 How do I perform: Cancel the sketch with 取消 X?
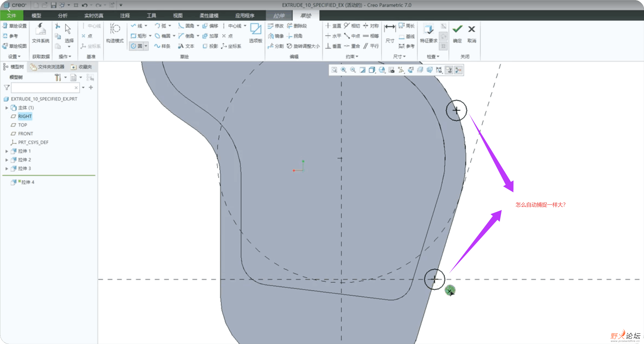pyautogui.click(x=472, y=29)
